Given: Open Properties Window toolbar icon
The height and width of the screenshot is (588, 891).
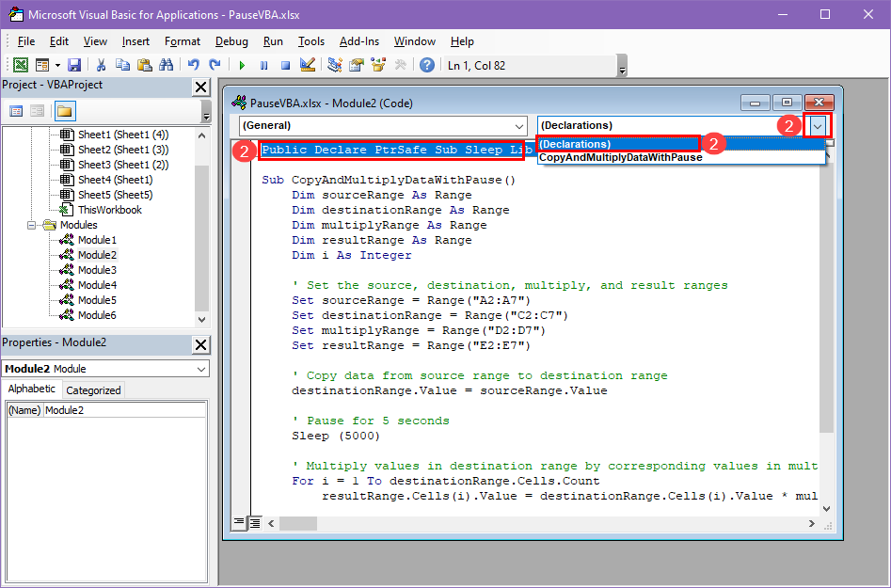Looking at the screenshot, I should click(x=357, y=65).
